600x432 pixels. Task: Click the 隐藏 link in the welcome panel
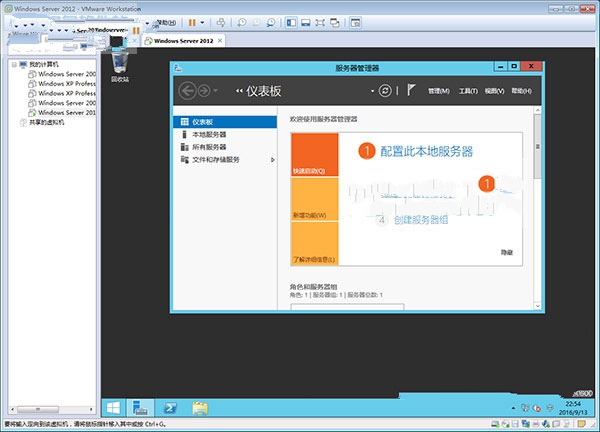point(507,253)
